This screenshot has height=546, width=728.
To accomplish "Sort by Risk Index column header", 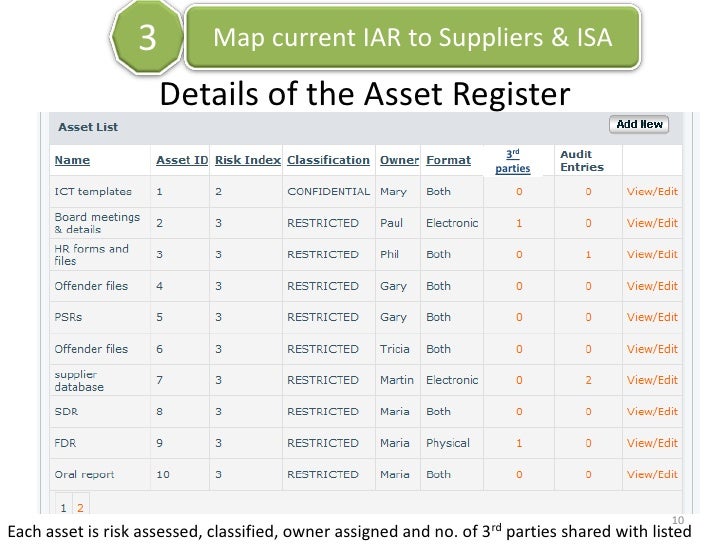I will [x=247, y=160].
